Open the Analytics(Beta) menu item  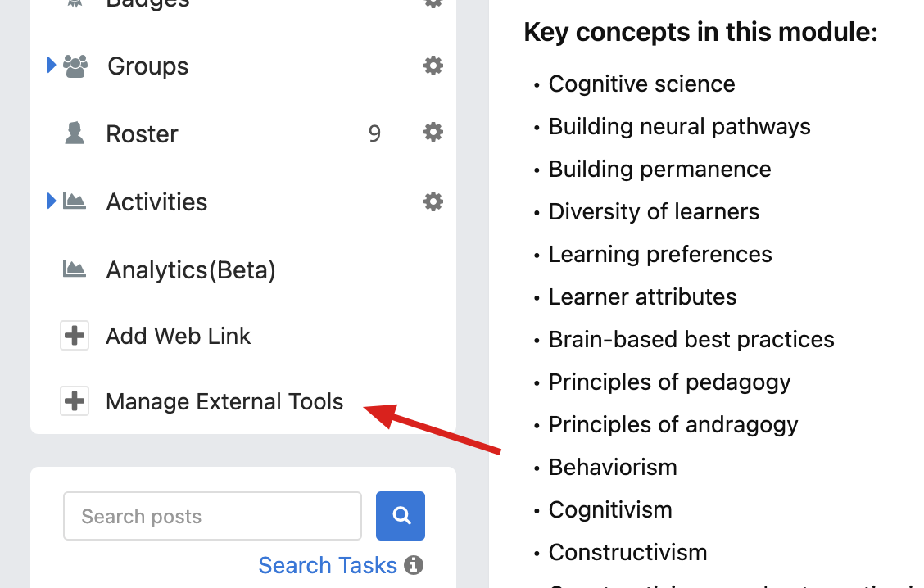click(191, 270)
